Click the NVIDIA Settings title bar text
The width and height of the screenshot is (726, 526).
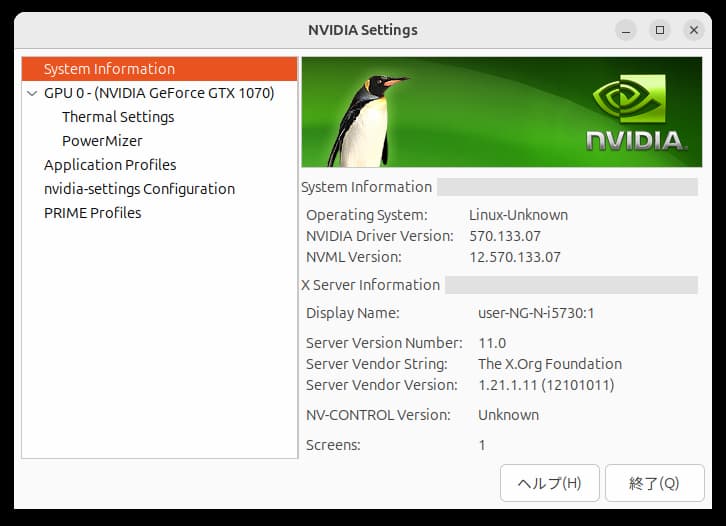click(363, 30)
